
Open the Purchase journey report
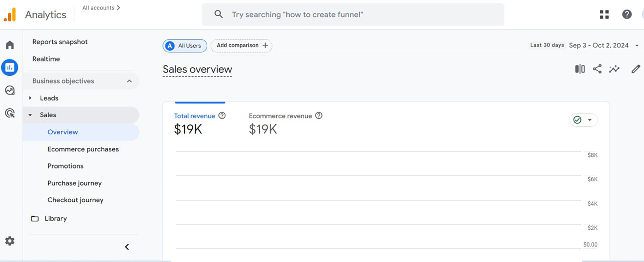[x=74, y=183]
